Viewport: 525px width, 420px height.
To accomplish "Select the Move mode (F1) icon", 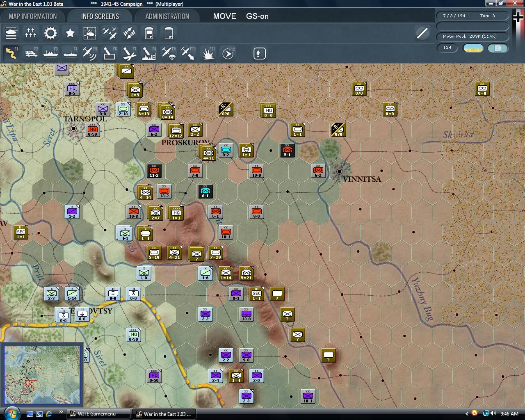I will [x=11, y=53].
